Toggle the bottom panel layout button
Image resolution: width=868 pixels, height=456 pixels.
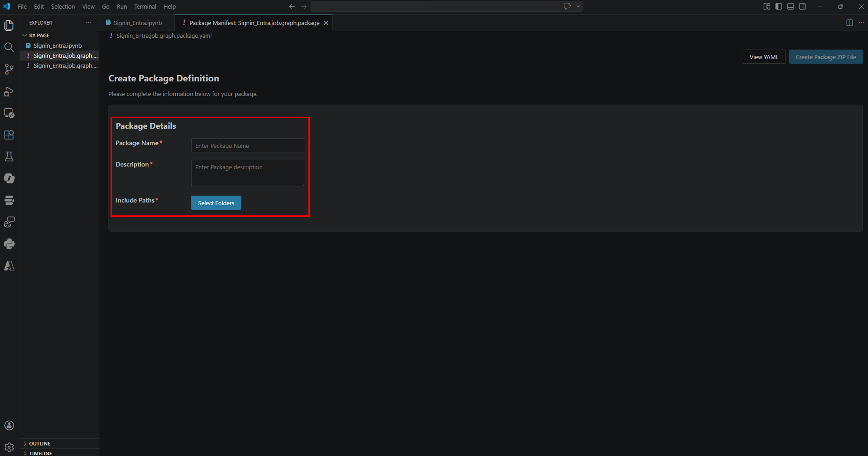click(790, 6)
